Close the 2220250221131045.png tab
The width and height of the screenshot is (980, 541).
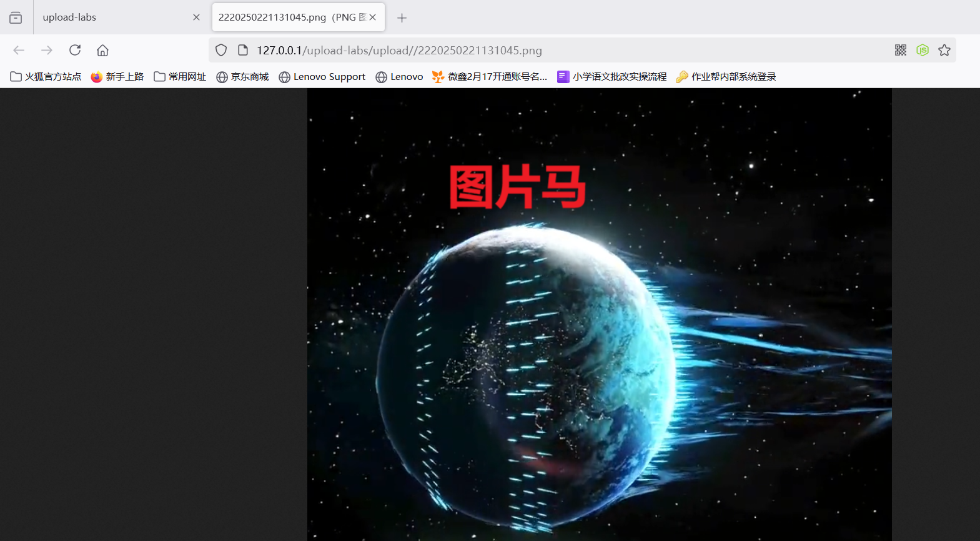(x=373, y=17)
